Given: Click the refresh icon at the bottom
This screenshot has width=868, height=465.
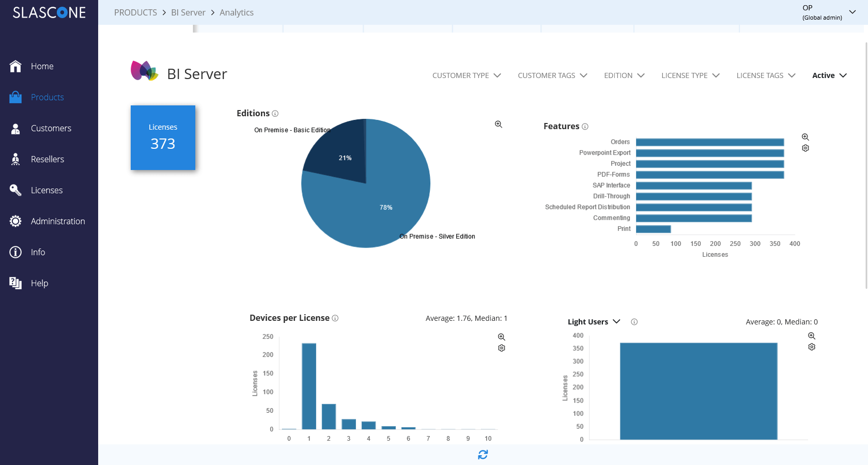Looking at the screenshot, I should point(483,455).
